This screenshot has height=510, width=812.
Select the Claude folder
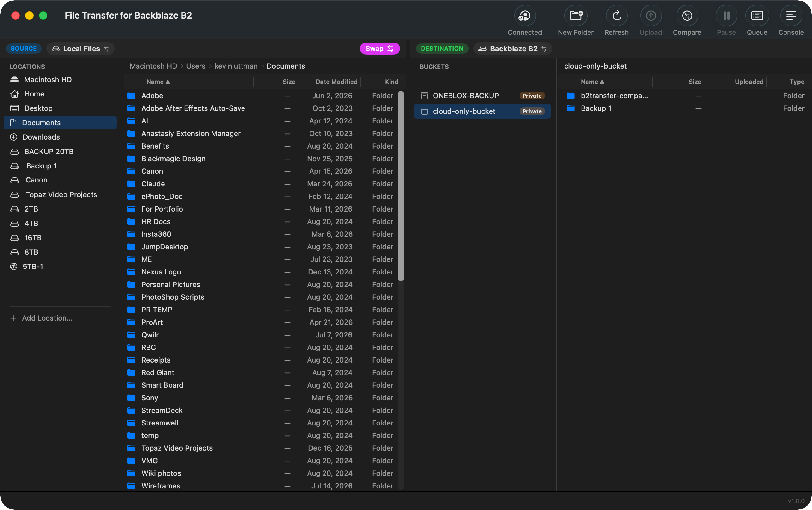click(x=260, y=184)
